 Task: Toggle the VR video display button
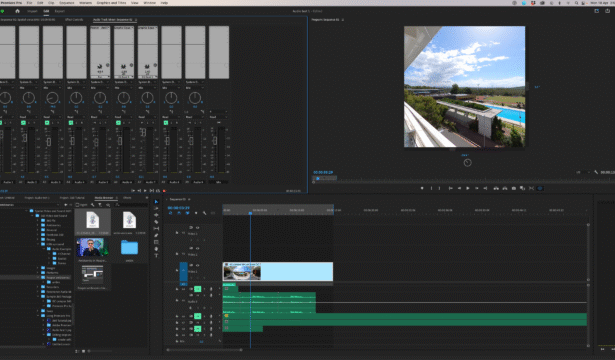(x=540, y=188)
